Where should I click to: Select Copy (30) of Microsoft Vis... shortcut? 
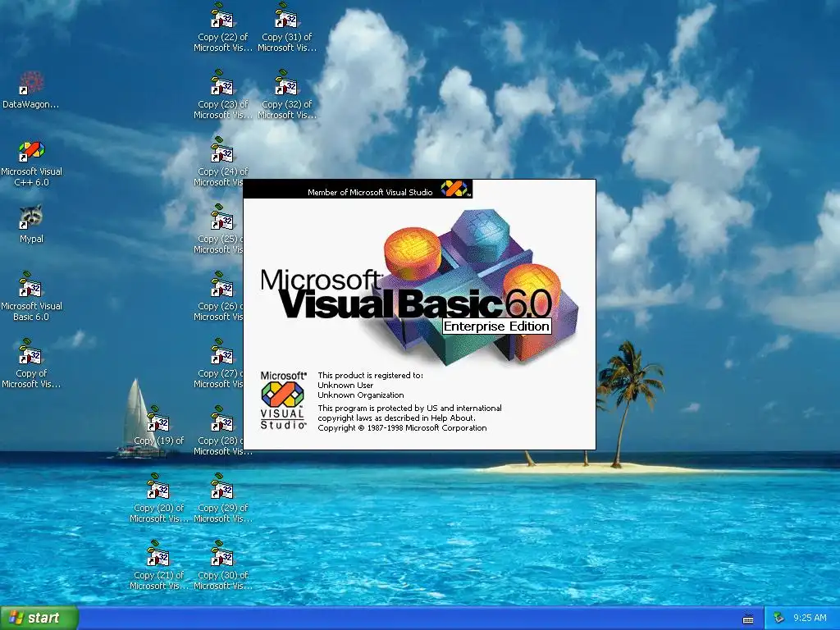pyautogui.click(x=223, y=566)
